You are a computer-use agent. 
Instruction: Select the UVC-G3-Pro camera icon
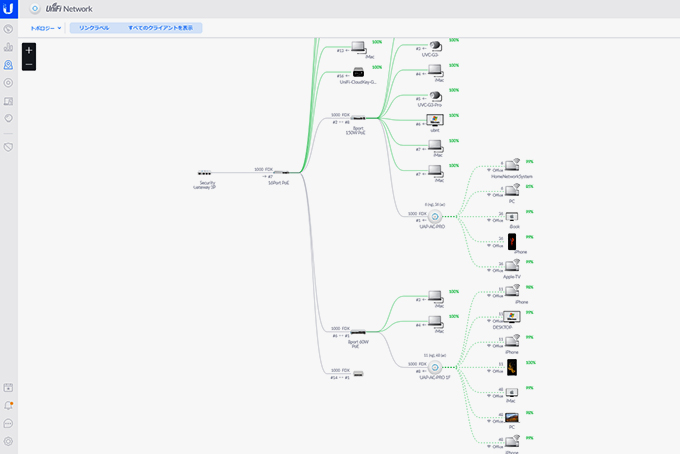435,96
